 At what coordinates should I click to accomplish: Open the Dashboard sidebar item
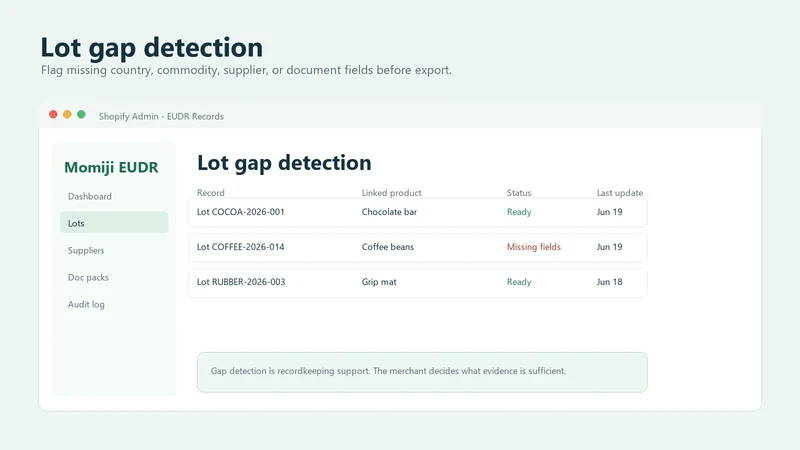pyautogui.click(x=90, y=196)
